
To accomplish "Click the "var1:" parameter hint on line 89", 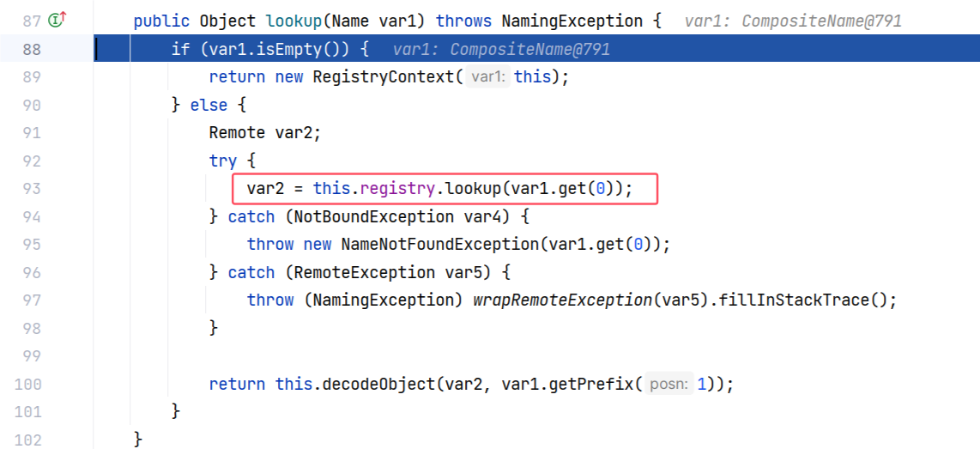I will [488, 77].
